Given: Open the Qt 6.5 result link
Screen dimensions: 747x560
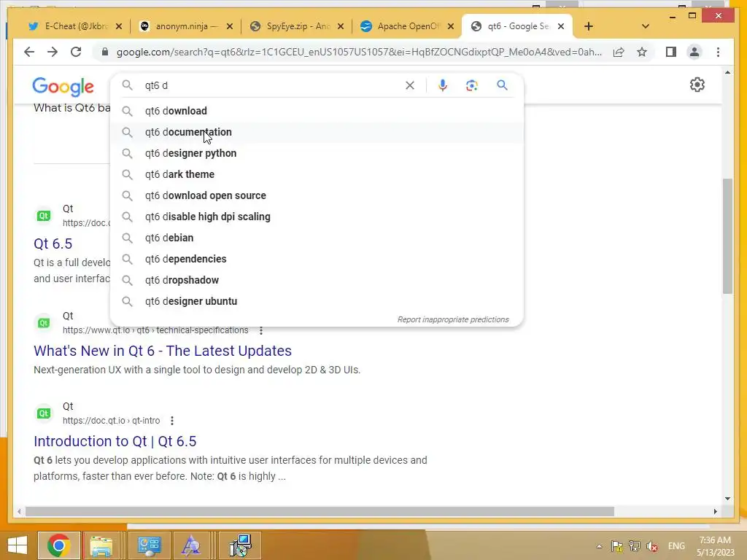Looking at the screenshot, I should point(53,244).
